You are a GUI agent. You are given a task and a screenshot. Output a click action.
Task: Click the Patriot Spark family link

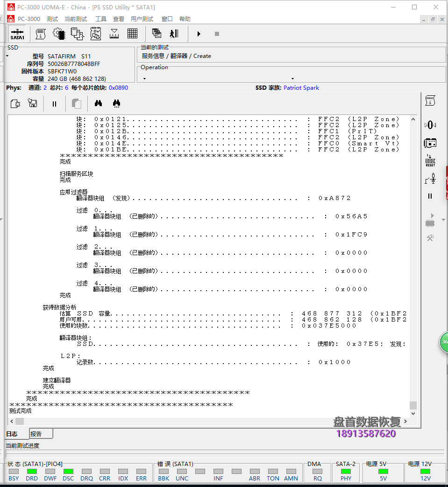[301, 88]
